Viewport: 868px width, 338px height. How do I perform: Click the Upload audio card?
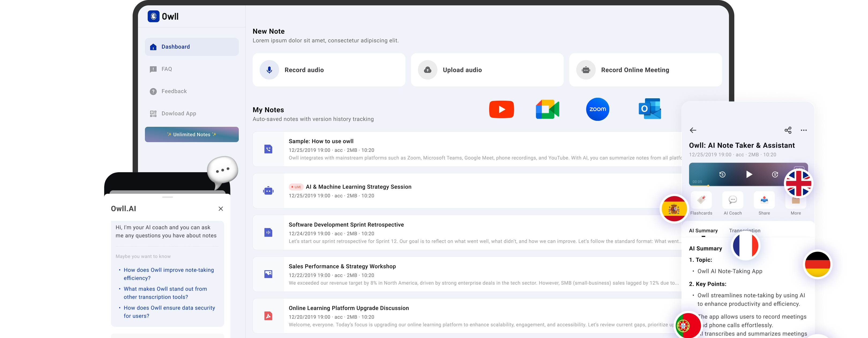(x=487, y=70)
